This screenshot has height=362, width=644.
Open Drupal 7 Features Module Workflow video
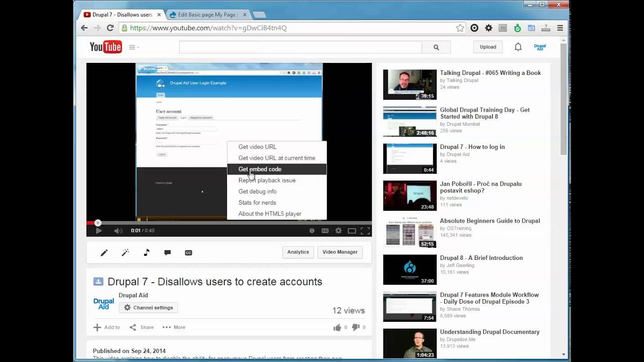(x=489, y=298)
